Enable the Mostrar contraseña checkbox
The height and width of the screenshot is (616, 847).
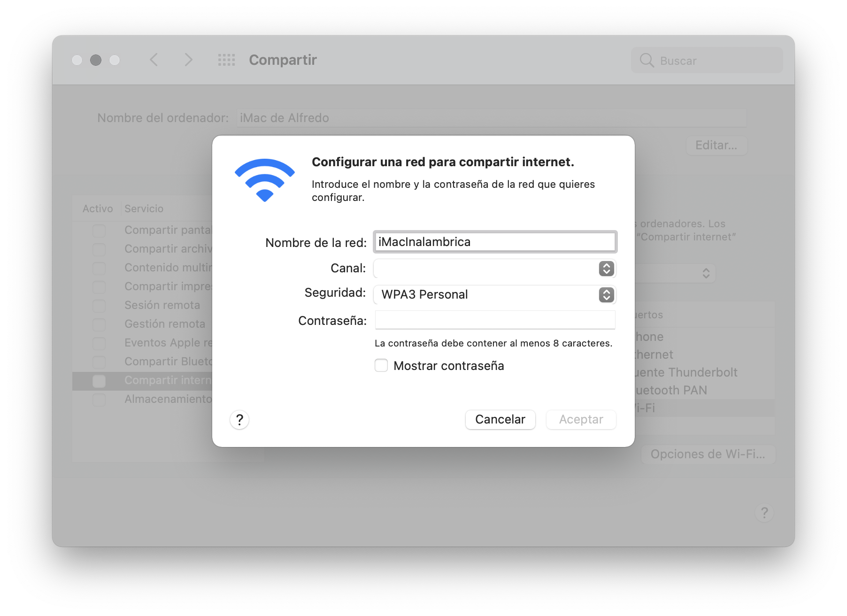pos(381,365)
